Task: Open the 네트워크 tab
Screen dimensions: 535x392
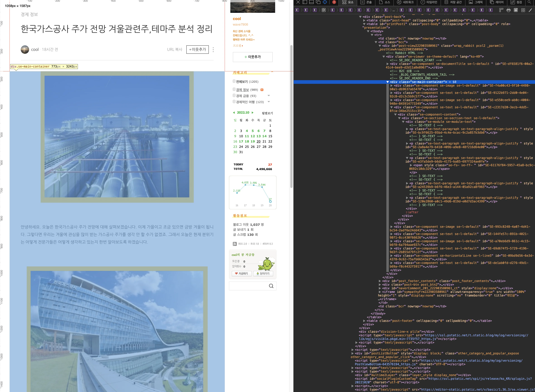Action: click(x=405, y=2)
